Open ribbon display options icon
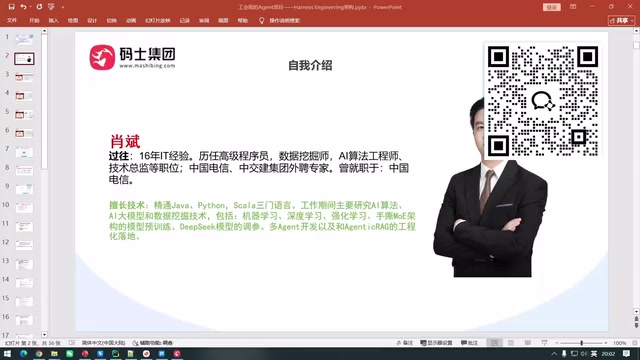 pyautogui.click(x=573, y=7)
